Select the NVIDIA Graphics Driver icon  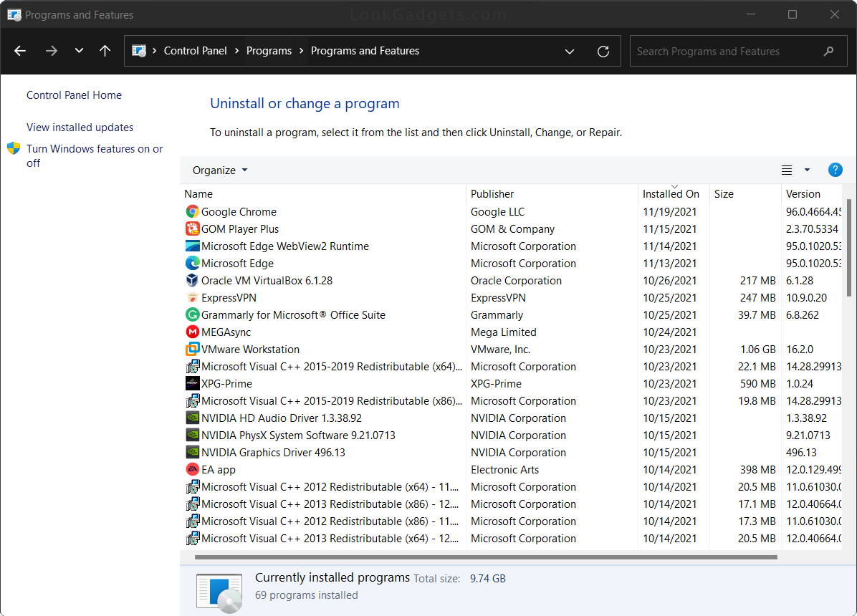[x=192, y=452]
